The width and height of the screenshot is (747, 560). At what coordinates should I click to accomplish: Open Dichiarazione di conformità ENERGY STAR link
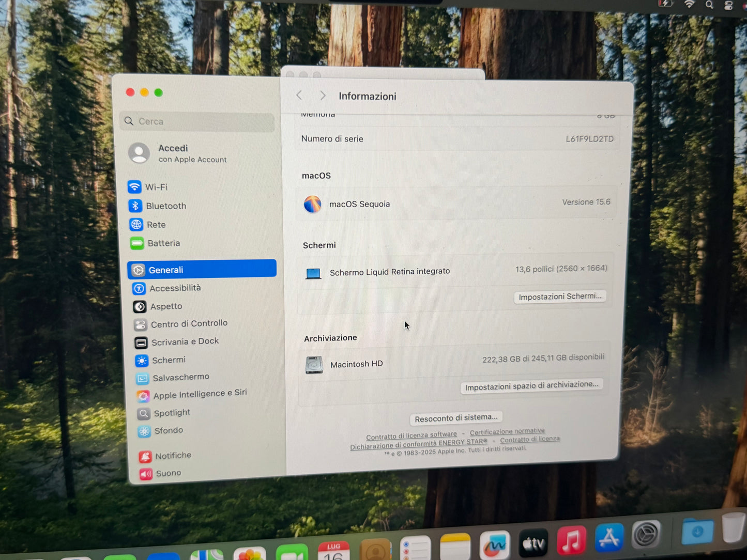click(x=419, y=444)
